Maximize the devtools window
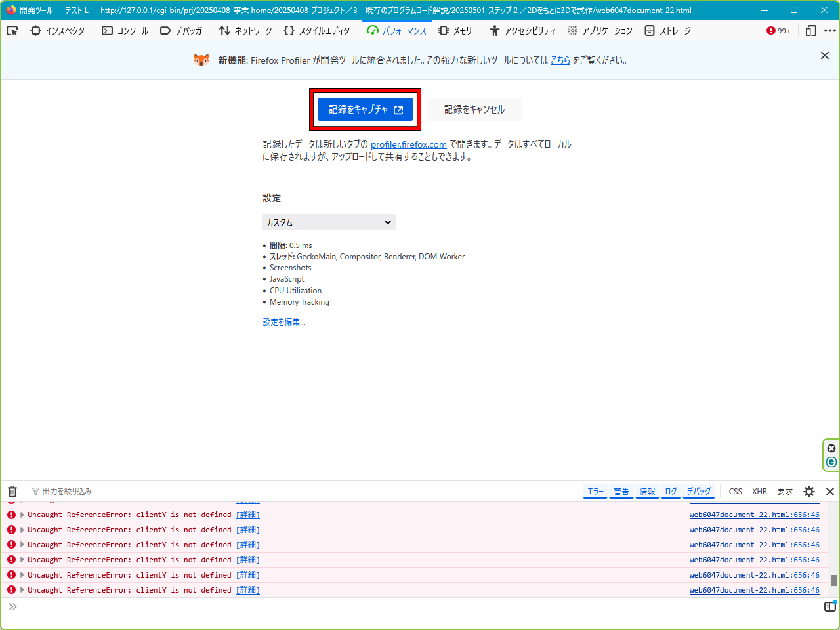The width and height of the screenshot is (840, 630). (x=794, y=10)
